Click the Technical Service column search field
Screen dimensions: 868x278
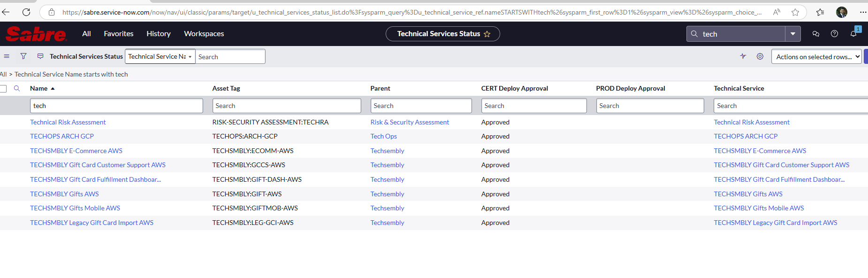point(791,106)
